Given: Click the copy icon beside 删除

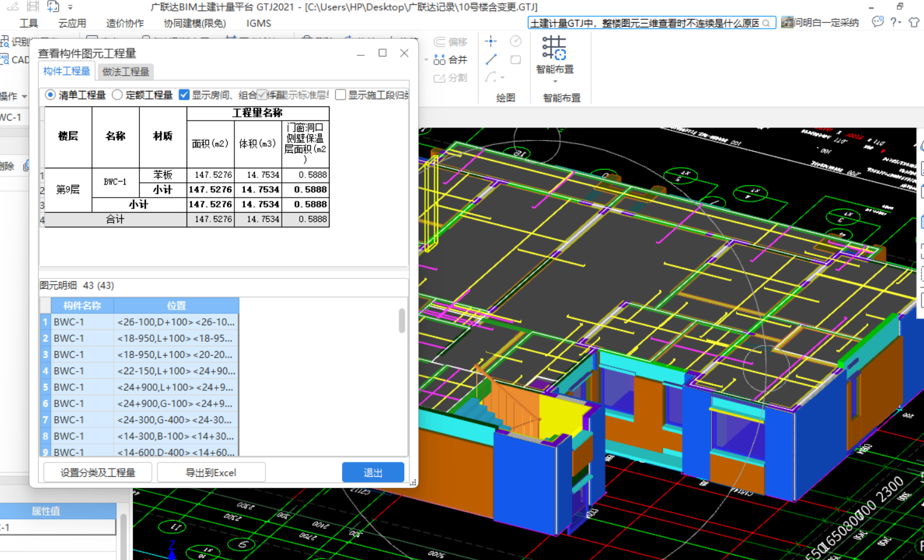Looking at the screenshot, I should coord(26,166).
